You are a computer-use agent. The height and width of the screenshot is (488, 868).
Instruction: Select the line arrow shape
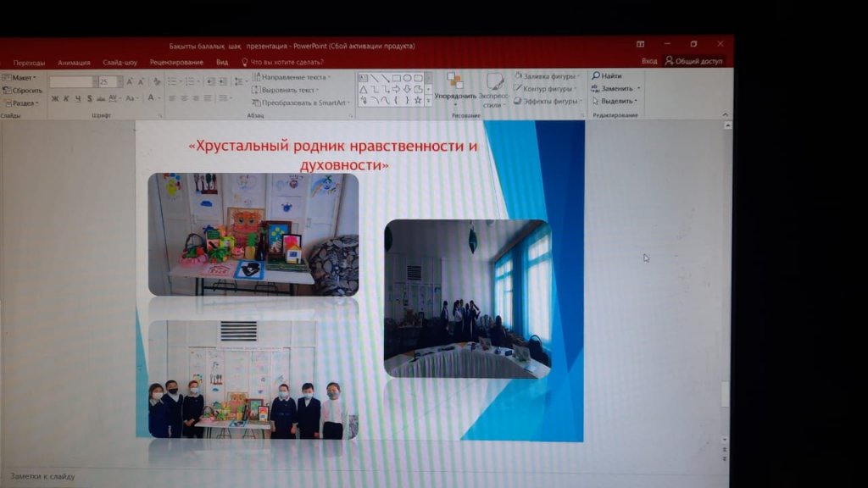pos(386,78)
